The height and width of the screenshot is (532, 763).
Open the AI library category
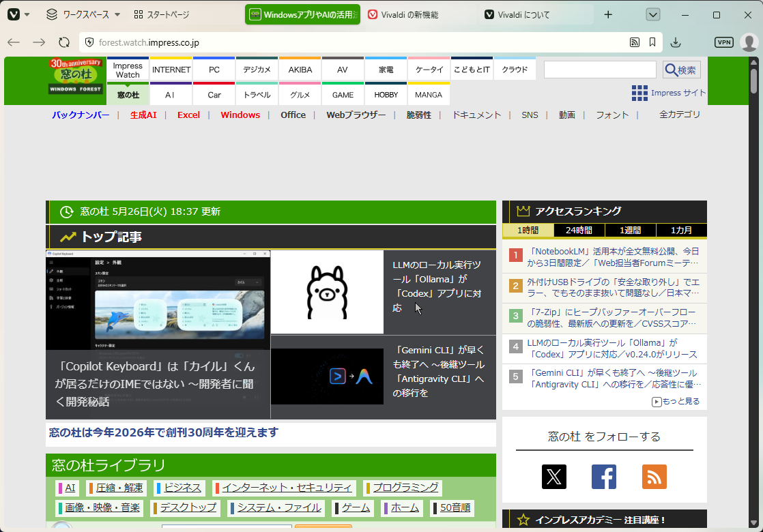(x=67, y=488)
